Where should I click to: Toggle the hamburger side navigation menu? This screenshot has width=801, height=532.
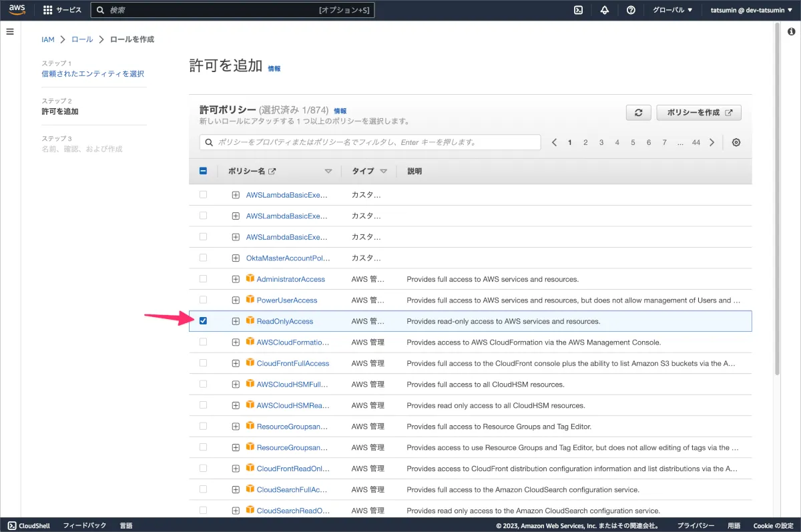tap(10, 31)
